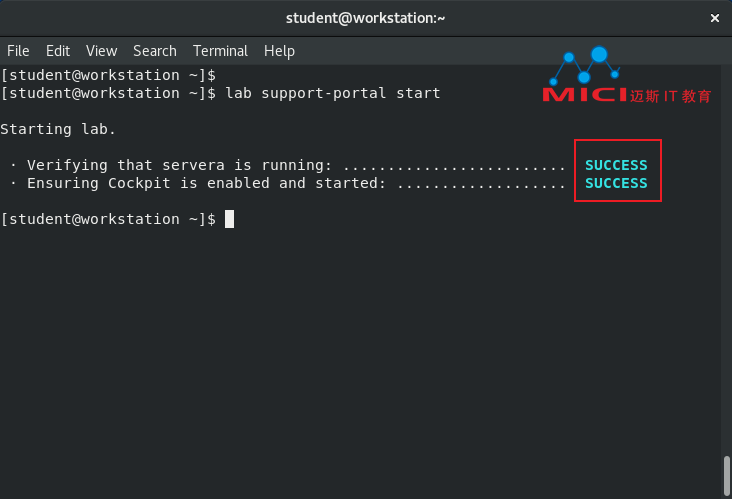Image resolution: width=732 pixels, height=499 pixels.
Task: Click the first SUCCESS status text
Action: pyautogui.click(x=616, y=165)
